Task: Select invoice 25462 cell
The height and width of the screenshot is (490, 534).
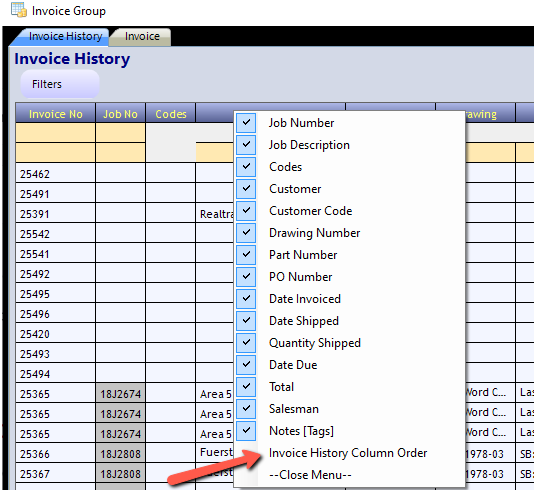Action: coord(56,173)
